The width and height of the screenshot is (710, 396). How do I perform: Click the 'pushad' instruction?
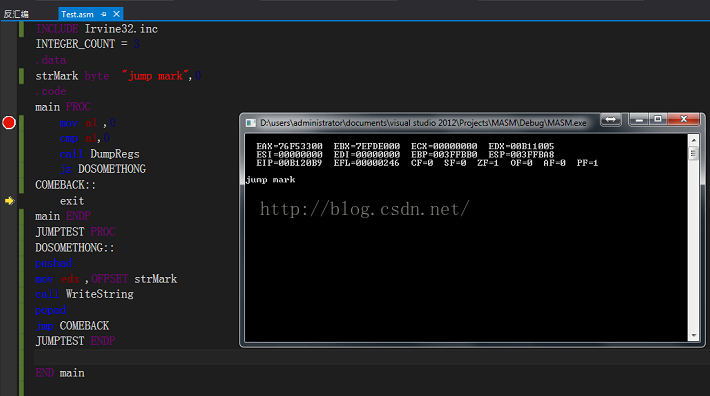(x=53, y=263)
